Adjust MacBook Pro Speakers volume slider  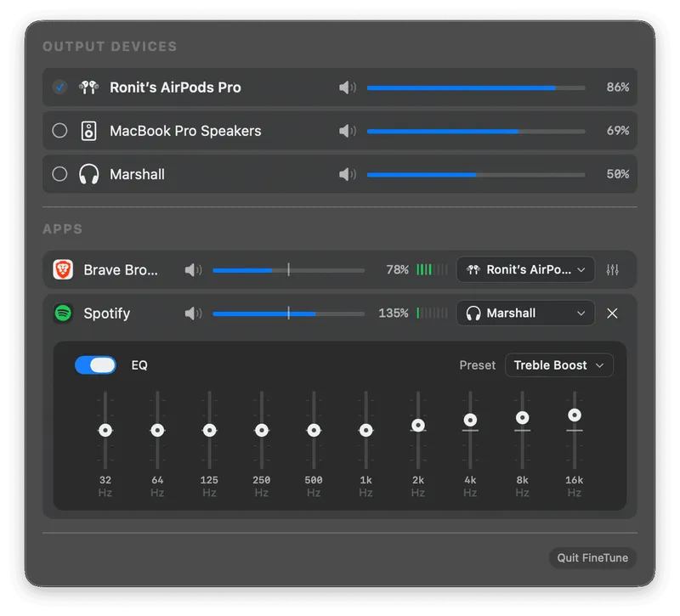(476, 131)
